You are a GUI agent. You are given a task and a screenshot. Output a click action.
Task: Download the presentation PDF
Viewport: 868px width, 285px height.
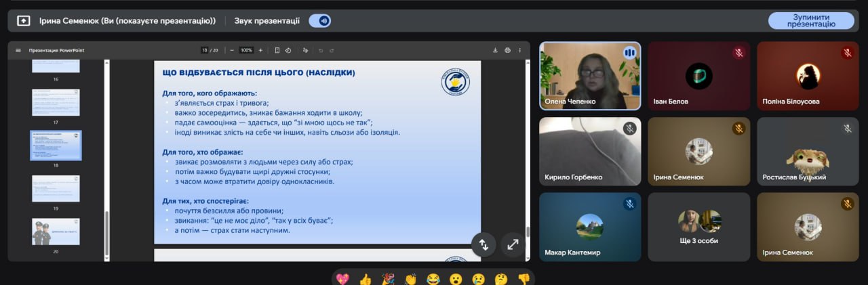(495, 50)
